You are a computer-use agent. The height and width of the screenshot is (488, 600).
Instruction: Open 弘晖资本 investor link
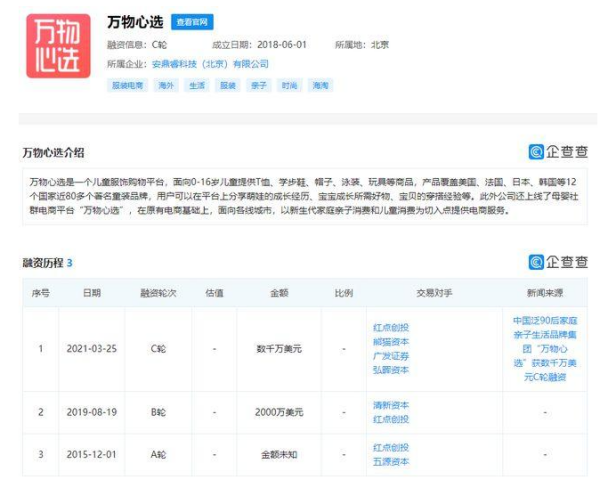391,369
